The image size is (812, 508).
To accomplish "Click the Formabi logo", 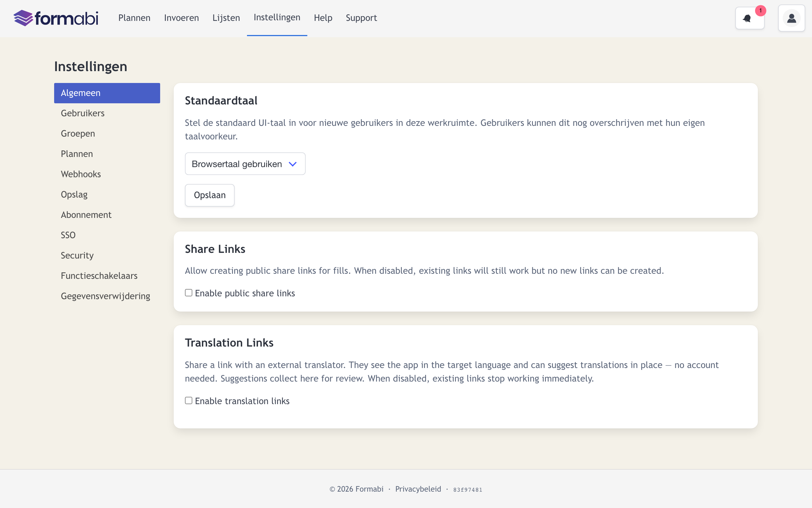I will [56, 18].
